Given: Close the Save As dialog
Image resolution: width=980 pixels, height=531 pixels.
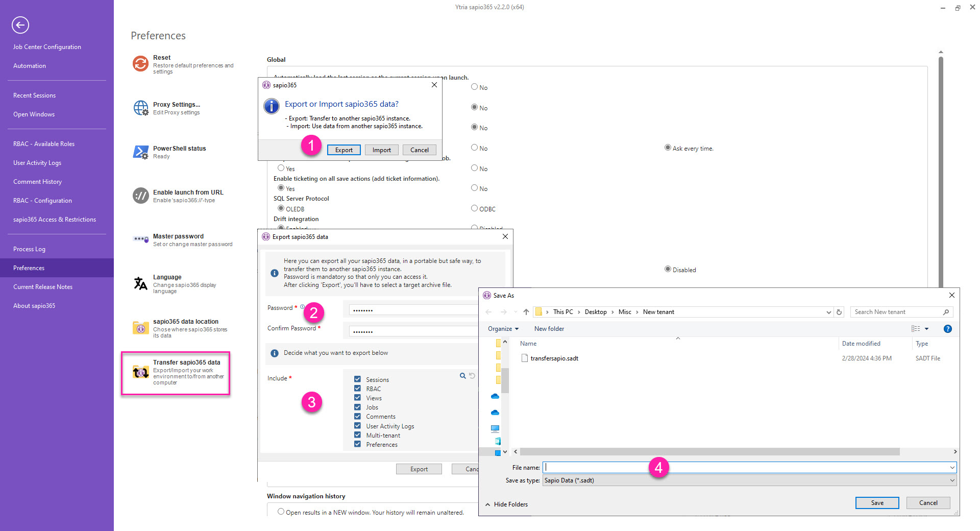Looking at the screenshot, I should (x=951, y=295).
